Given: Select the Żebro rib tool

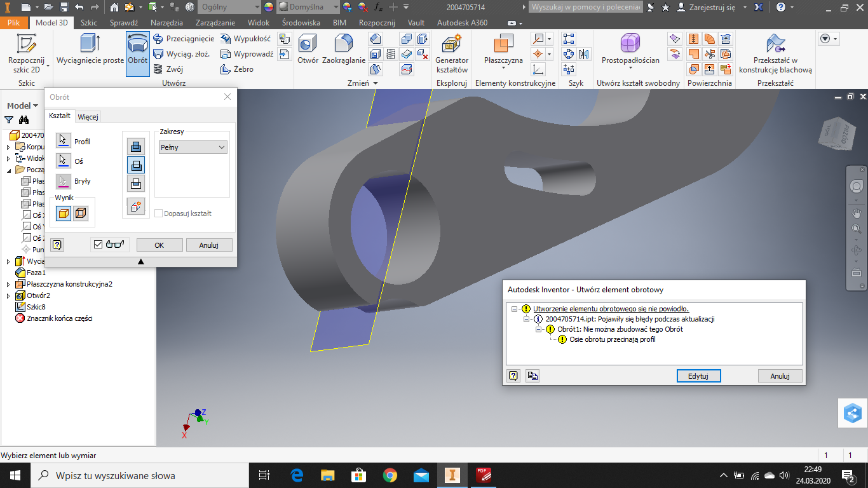Looking at the screenshot, I should (x=237, y=69).
